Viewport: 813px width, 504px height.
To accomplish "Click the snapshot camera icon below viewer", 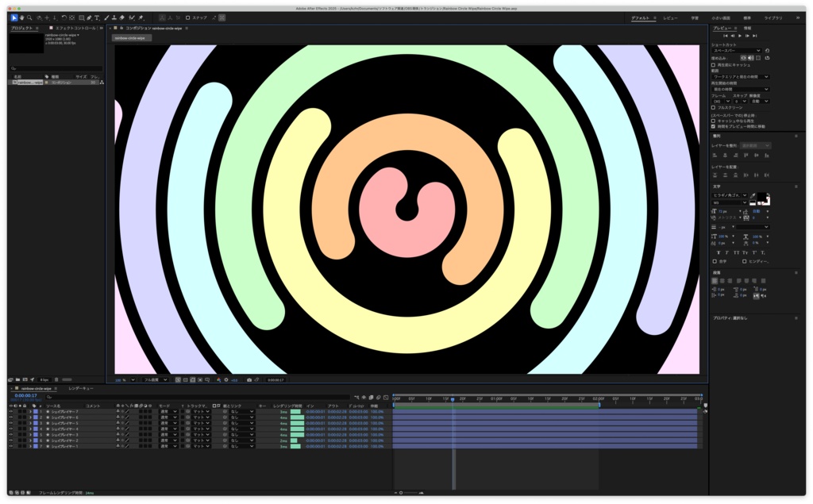I will click(x=249, y=380).
